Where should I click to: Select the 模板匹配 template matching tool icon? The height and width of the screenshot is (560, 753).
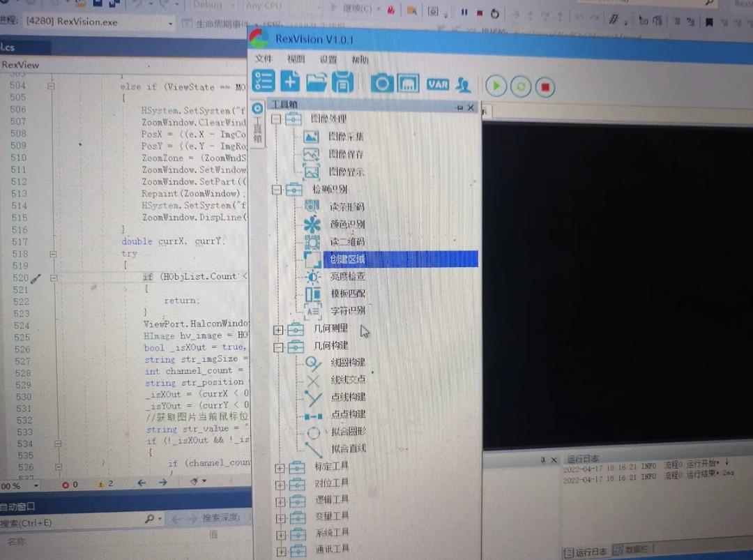(312, 294)
